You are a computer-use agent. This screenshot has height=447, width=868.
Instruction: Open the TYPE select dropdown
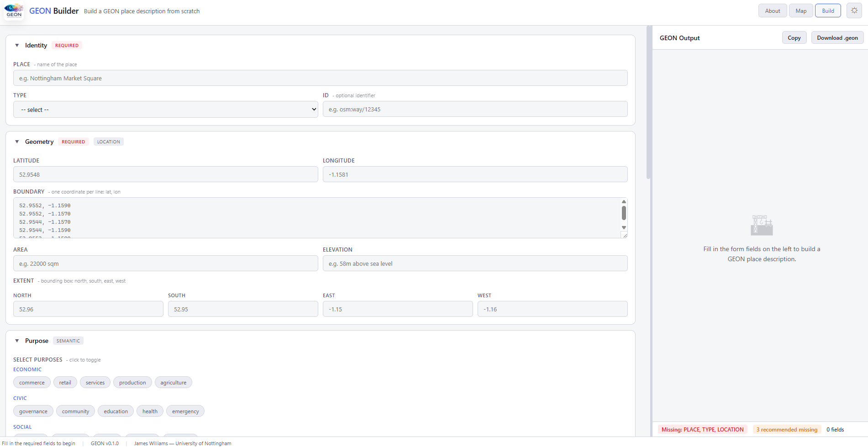click(166, 110)
